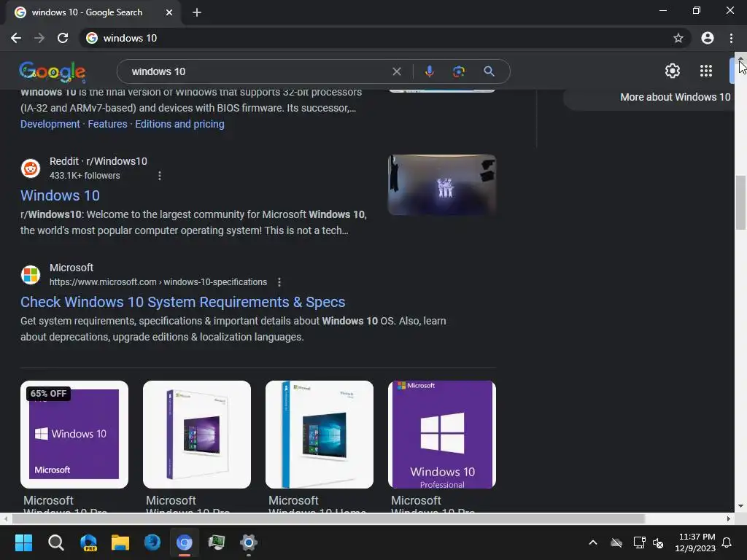The width and height of the screenshot is (747, 560).
Task: Open the Windows Start menu
Action: pyautogui.click(x=23, y=542)
